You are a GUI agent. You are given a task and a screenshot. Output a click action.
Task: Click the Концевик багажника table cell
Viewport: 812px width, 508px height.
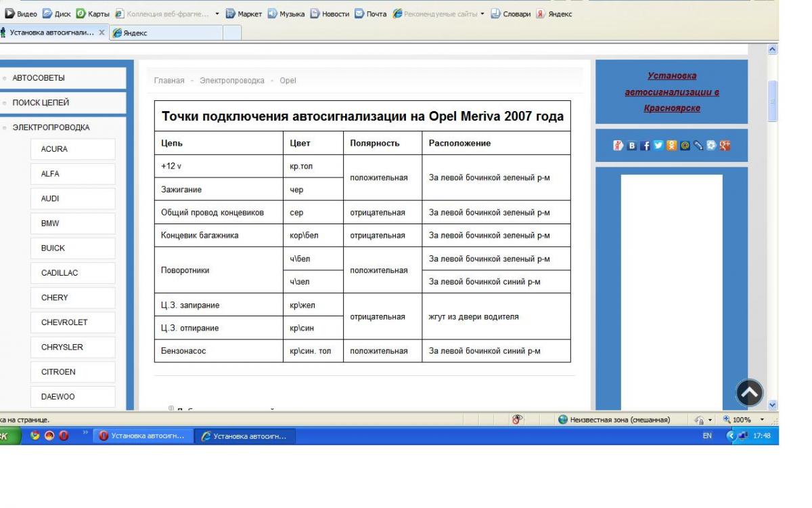point(219,236)
